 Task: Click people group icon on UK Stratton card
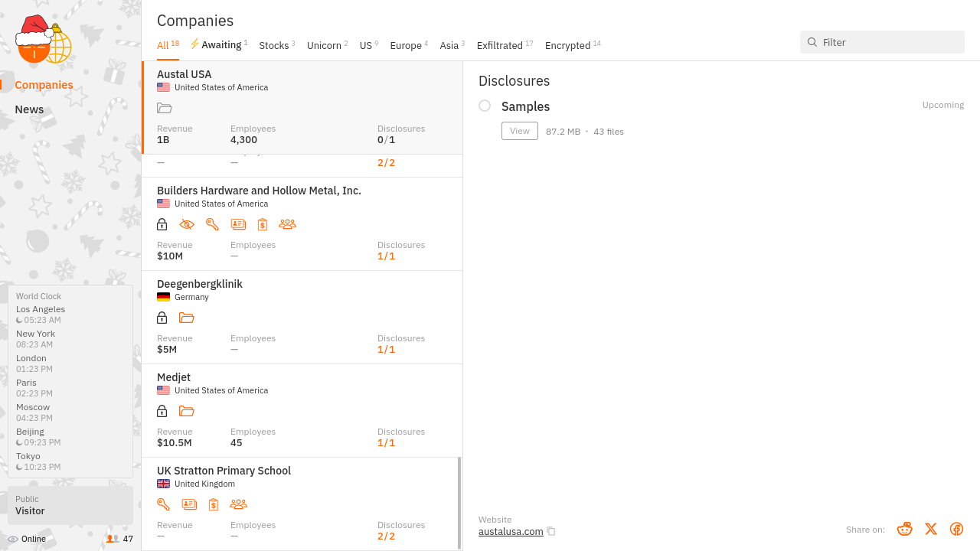click(x=238, y=504)
